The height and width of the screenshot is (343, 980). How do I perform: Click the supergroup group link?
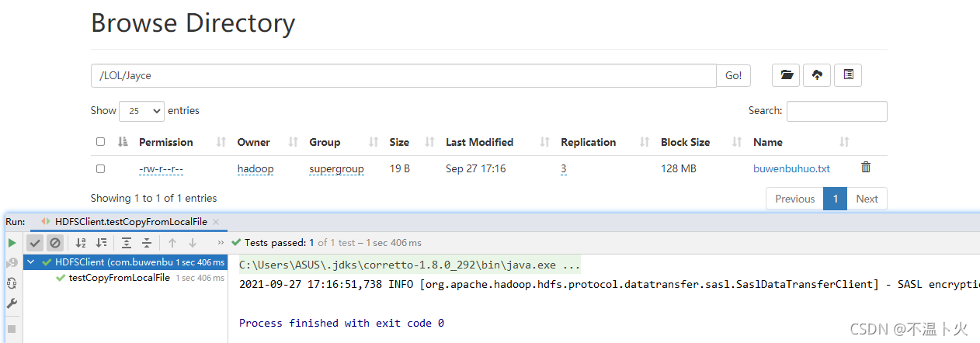(x=336, y=168)
